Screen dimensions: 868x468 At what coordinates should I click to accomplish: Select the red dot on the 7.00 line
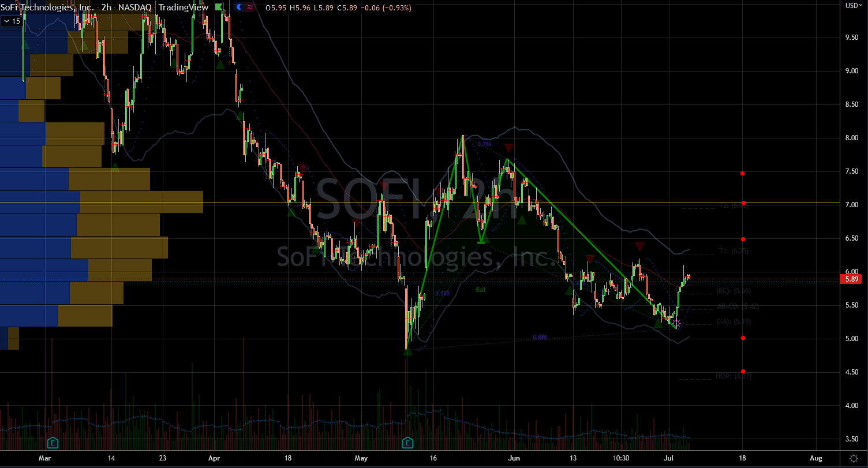click(x=744, y=203)
